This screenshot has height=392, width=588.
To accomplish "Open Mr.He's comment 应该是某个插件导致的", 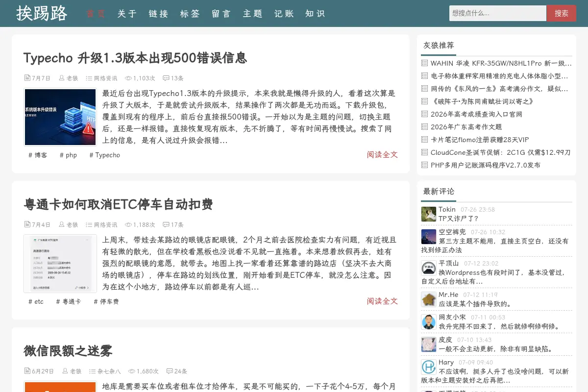I will [x=475, y=304].
